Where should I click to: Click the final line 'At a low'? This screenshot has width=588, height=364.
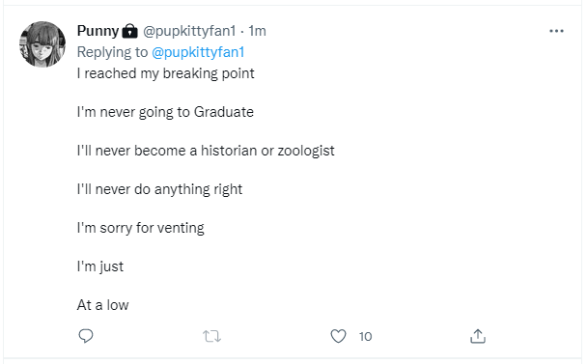coord(102,305)
